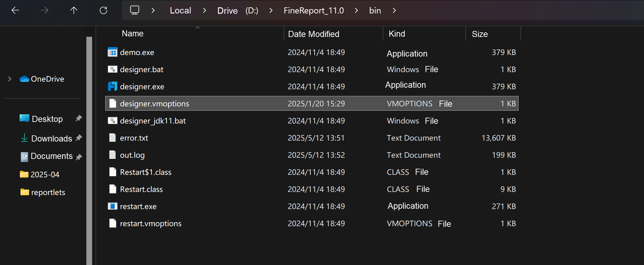The height and width of the screenshot is (265, 644).
Task: Refresh the current folder view
Action: click(103, 10)
